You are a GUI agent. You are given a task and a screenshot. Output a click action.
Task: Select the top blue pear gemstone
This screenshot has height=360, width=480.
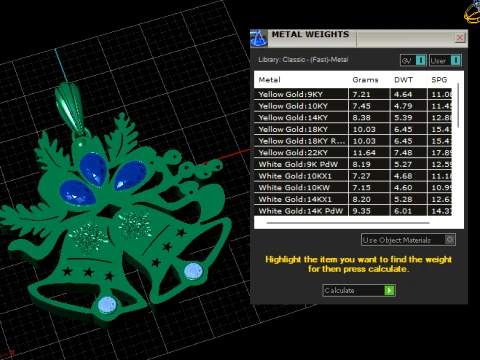pyautogui.click(x=94, y=168)
